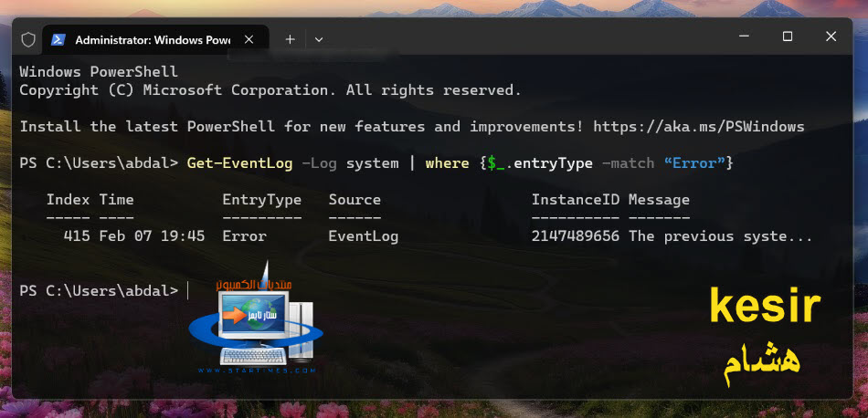The height and width of the screenshot is (418, 868).
Task: Click the Index column header
Action: pos(69,200)
